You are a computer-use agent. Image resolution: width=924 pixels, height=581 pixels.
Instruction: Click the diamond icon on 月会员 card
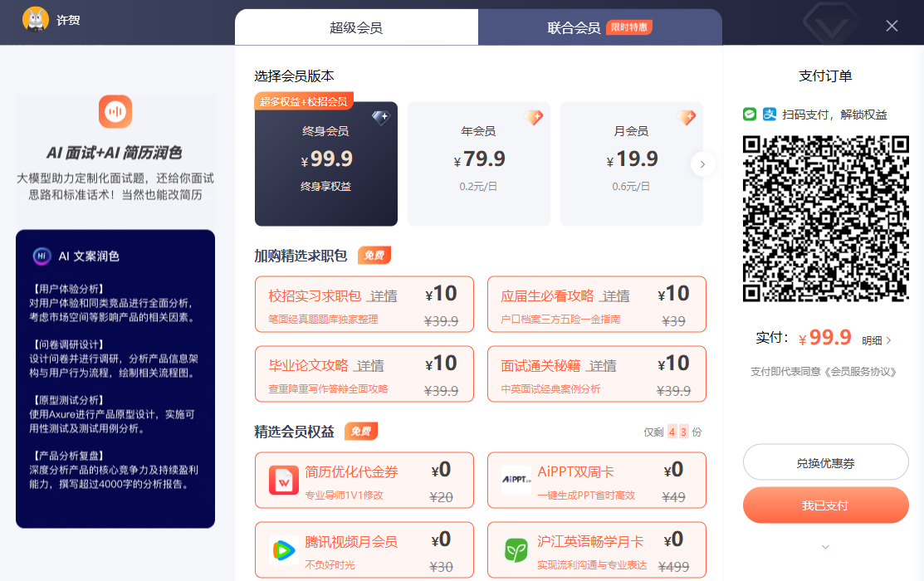pyautogui.click(x=687, y=118)
